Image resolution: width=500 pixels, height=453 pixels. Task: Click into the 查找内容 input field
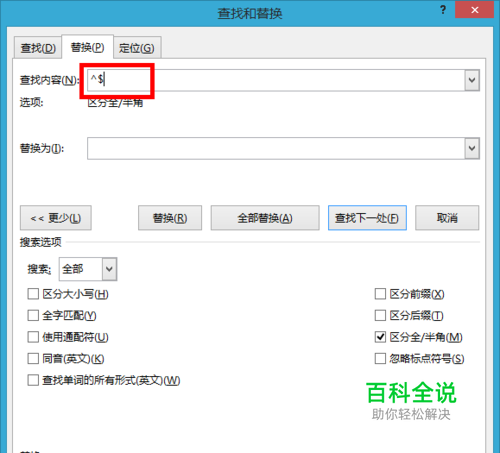coord(276,80)
